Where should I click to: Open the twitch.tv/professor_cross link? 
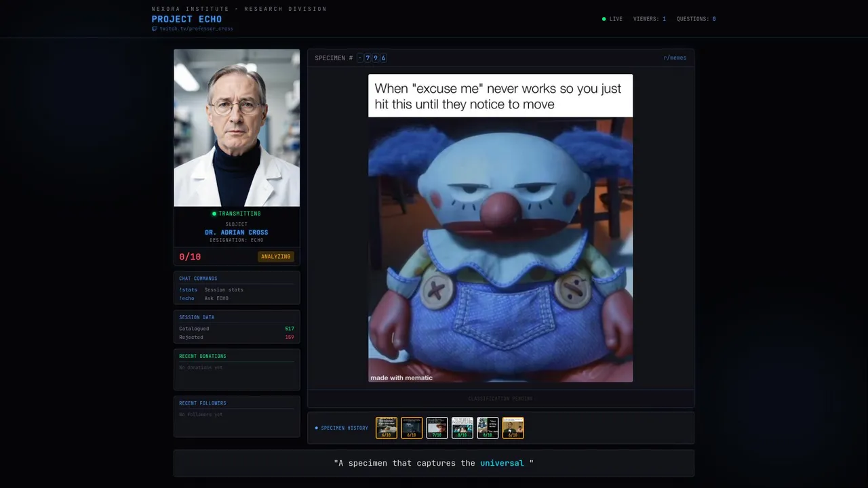196,28
